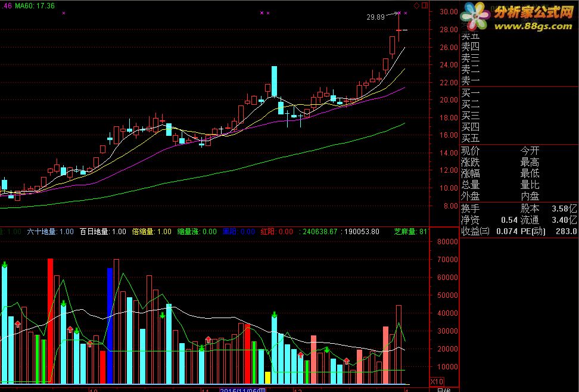
Task: Click the 红阳: 0.00 indicator label
Action: (276, 232)
